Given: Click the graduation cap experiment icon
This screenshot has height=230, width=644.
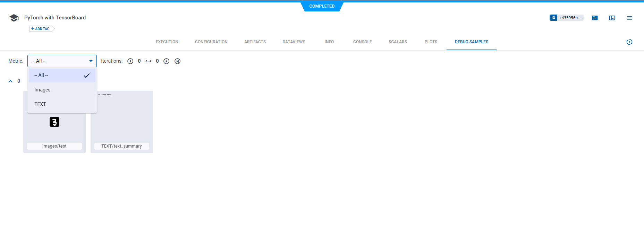Looking at the screenshot, I should tap(14, 18).
